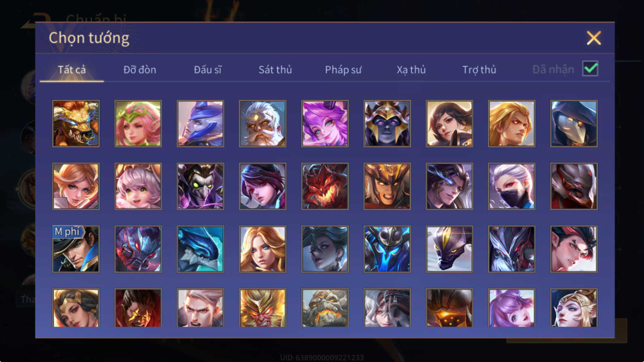
Task: Choose the white-bearded old man hero
Action: [x=263, y=124]
